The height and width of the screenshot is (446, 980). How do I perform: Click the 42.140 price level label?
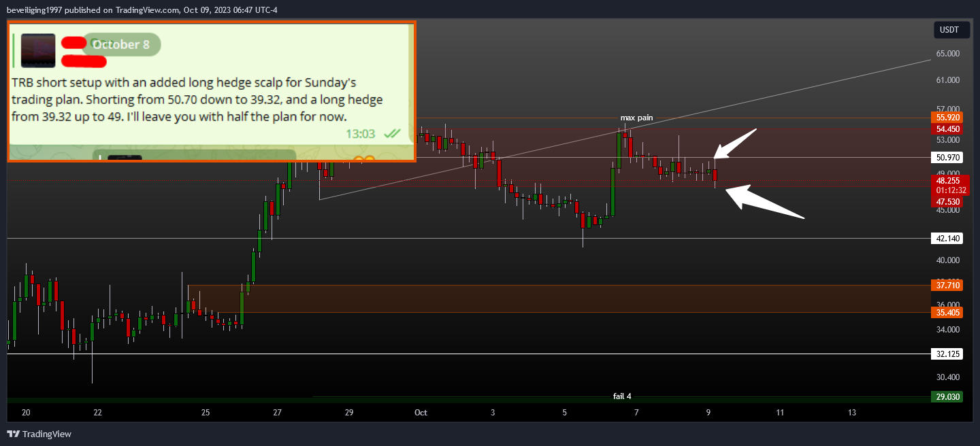[948, 239]
